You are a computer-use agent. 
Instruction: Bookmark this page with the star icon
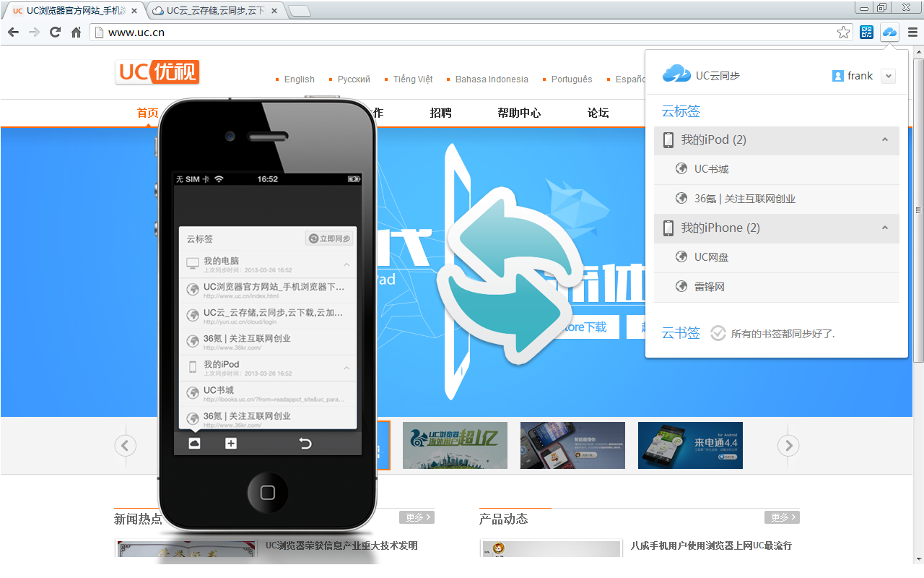(843, 32)
